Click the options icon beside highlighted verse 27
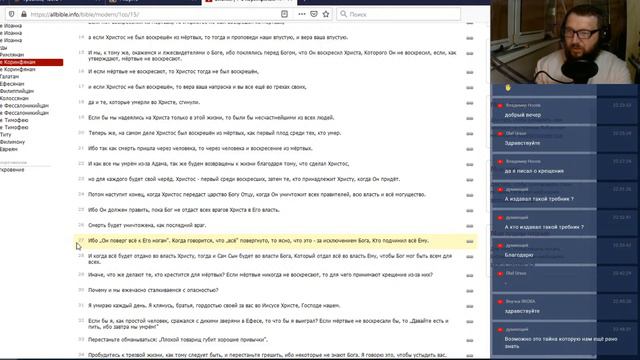 470,242
